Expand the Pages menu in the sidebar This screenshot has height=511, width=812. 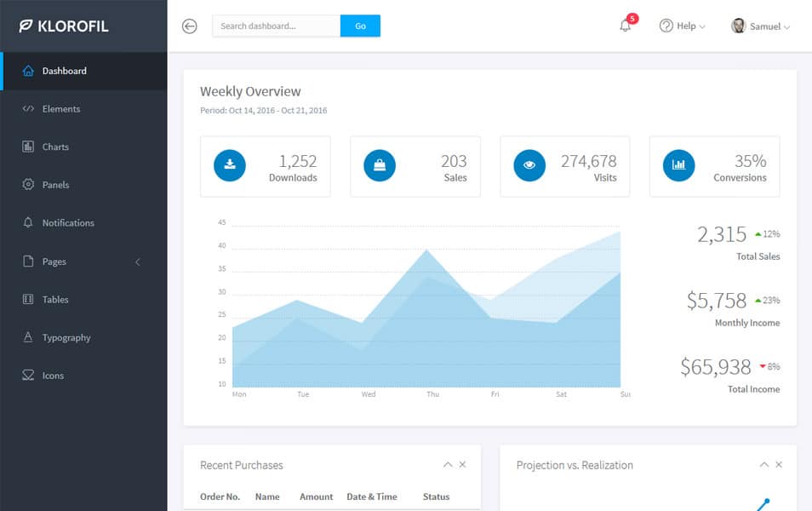pyautogui.click(x=54, y=261)
